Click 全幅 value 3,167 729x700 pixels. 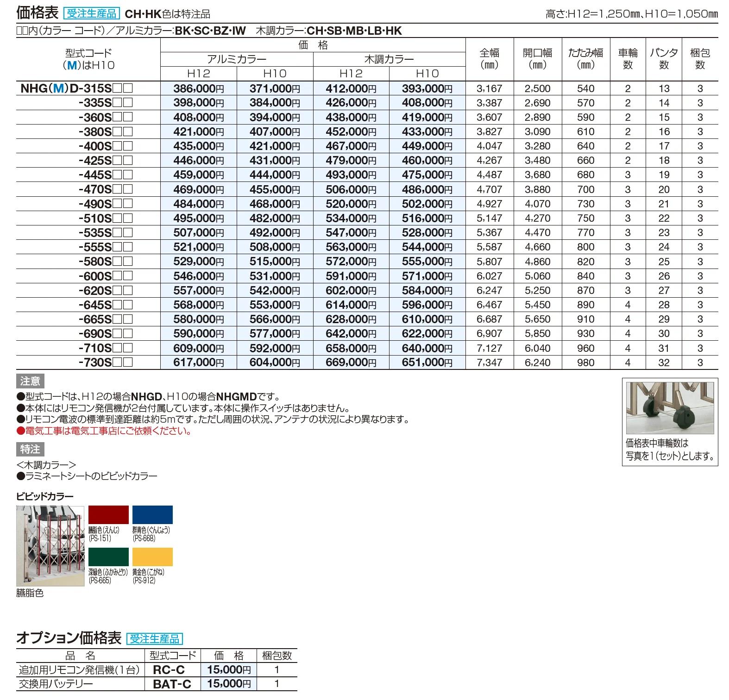click(x=490, y=88)
